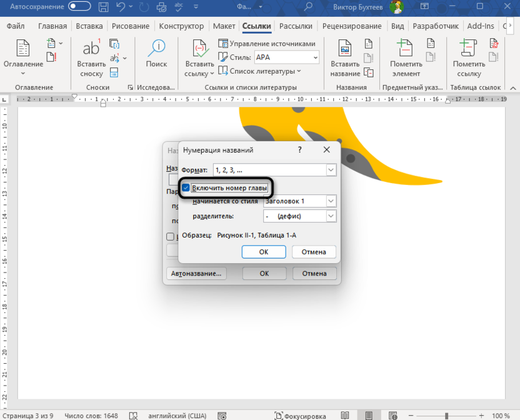Viewport: 520px width, 420px height.
Task: Click the Автоназвание button
Action: coord(196,273)
